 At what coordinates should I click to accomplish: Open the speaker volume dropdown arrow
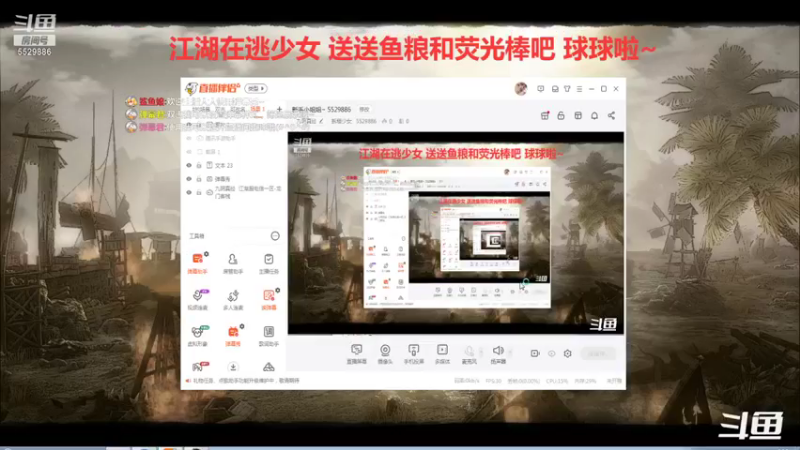tap(510, 352)
